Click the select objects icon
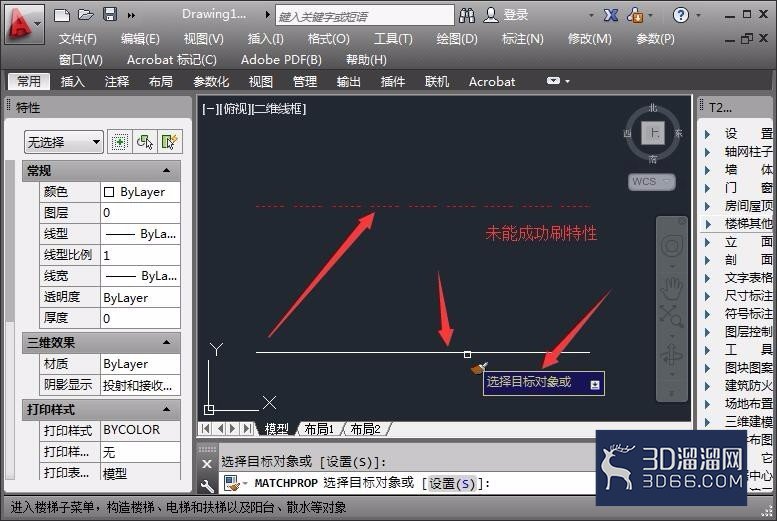 pos(145,143)
